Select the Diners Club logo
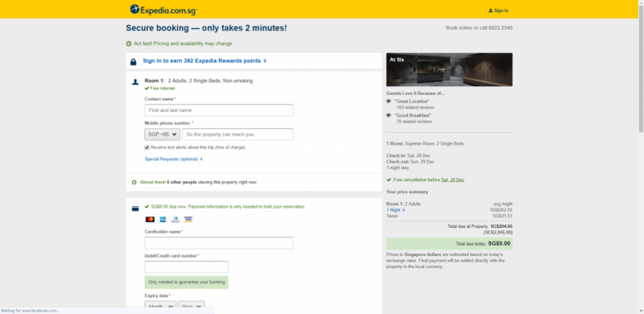This screenshot has height=314, width=644. point(175,220)
